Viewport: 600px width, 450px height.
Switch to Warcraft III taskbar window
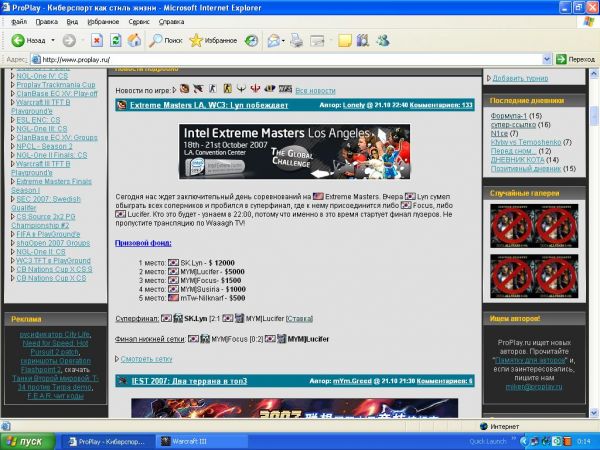coord(202,442)
